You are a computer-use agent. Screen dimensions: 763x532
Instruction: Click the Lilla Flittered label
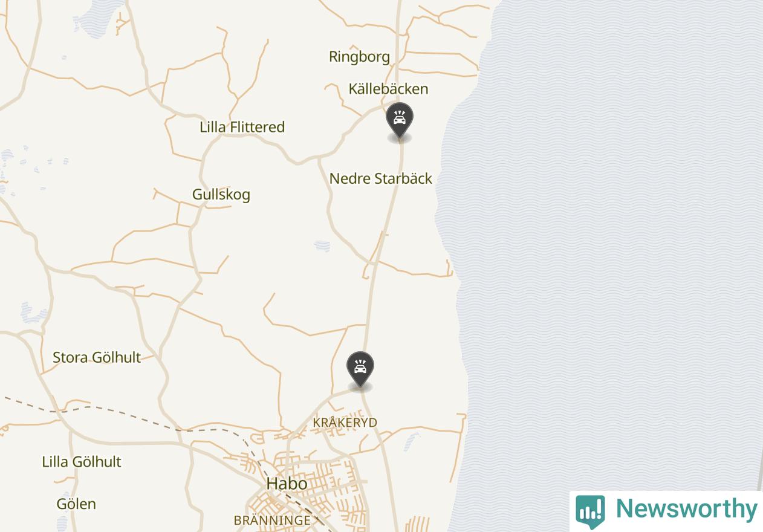pos(242,127)
